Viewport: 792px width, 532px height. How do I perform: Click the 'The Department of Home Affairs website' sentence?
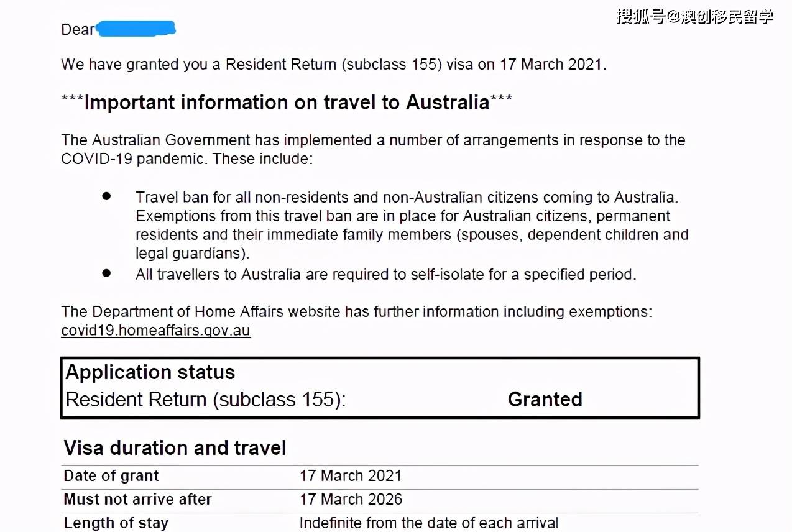pyautogui.click(x=356, y=312)
